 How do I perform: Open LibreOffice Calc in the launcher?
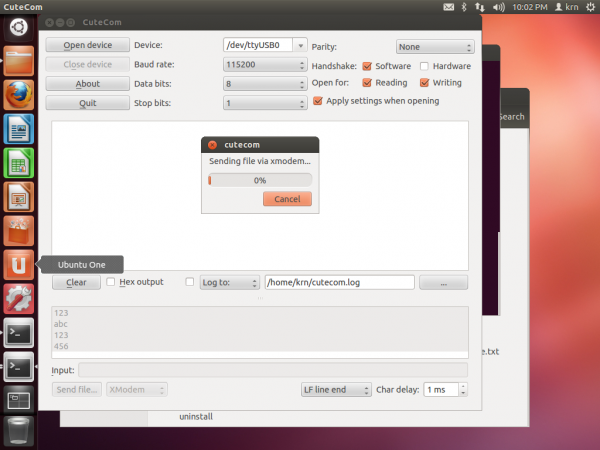pos(19,163)
